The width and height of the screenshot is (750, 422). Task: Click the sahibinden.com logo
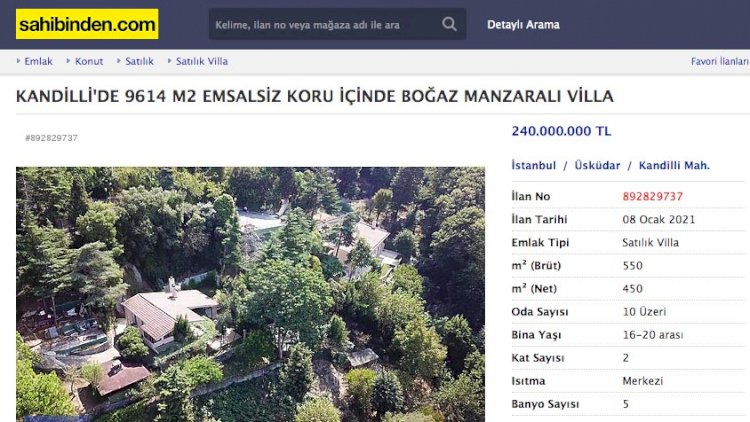[87, 24]
